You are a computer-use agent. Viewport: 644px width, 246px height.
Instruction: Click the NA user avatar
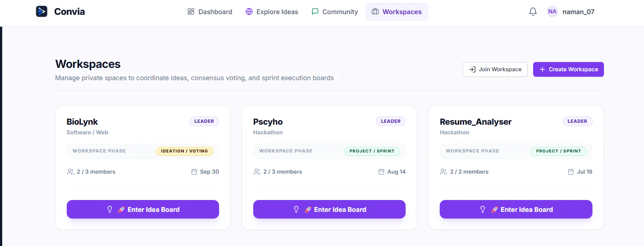pos(552,12)
